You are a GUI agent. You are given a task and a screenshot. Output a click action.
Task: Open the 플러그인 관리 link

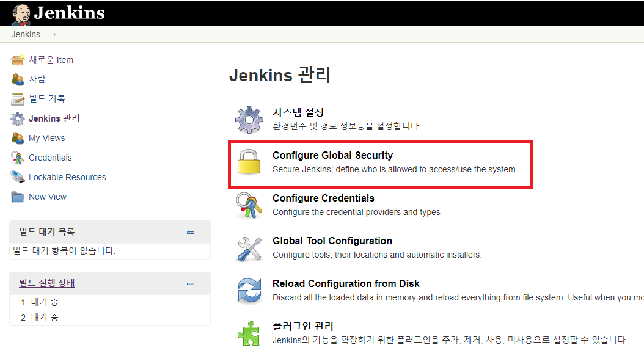(302, 326)
